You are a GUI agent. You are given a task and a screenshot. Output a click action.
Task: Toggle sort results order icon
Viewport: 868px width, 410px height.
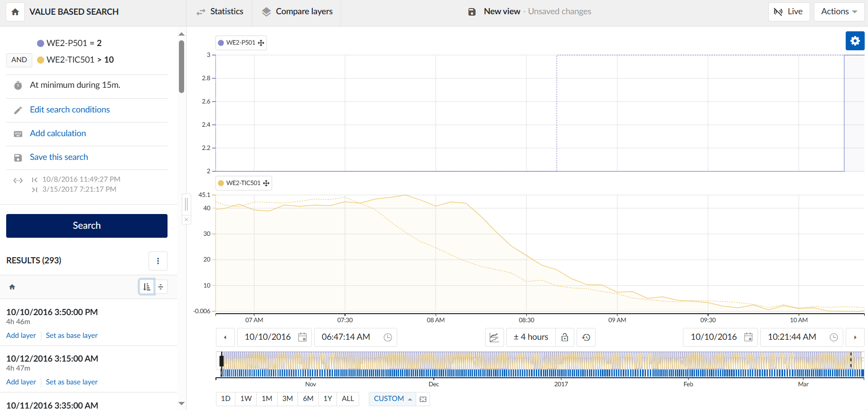pos(147,287)
